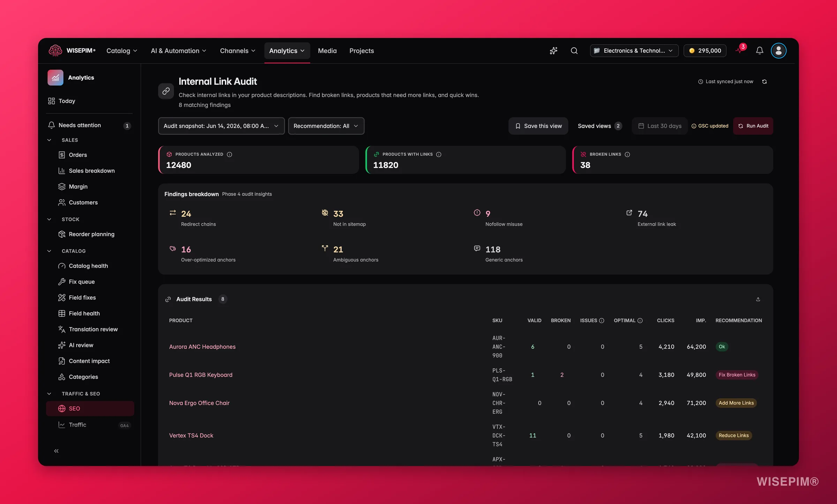
Task: Click Save this view button
Action: 538,126
